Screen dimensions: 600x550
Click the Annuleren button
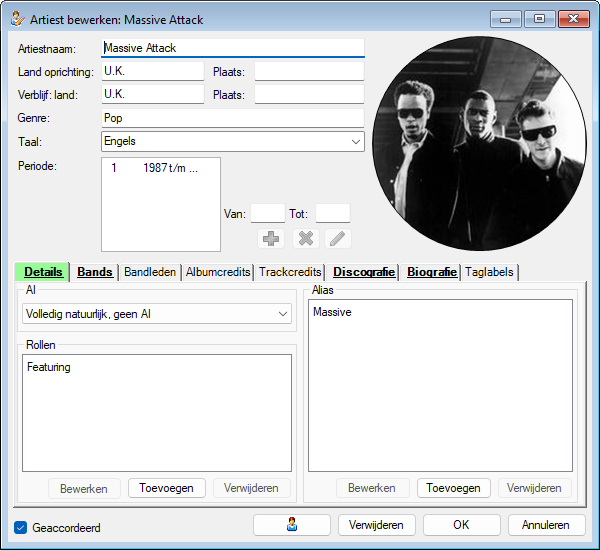point(546,524)
